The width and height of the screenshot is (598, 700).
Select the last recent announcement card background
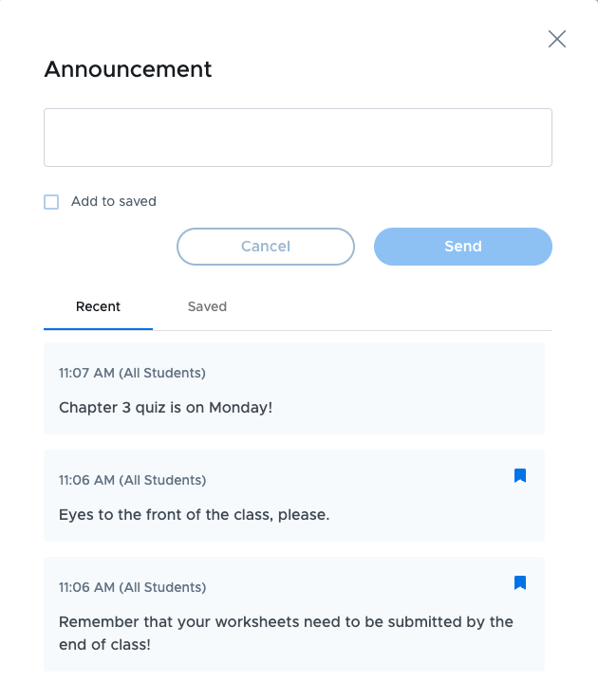294,614
